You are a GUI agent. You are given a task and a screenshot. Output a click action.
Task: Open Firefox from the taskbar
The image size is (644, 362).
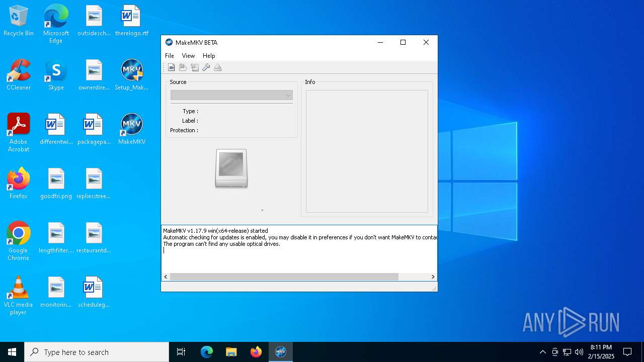256,352
